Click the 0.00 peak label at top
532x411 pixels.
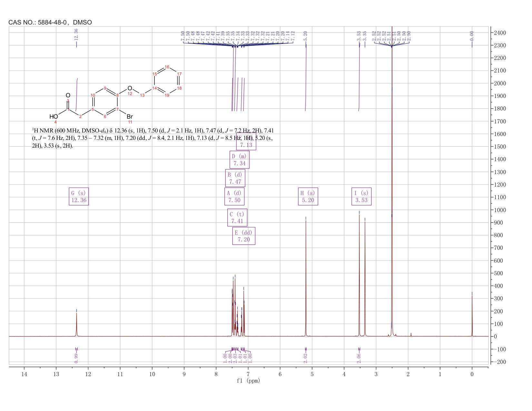[472, 36]
